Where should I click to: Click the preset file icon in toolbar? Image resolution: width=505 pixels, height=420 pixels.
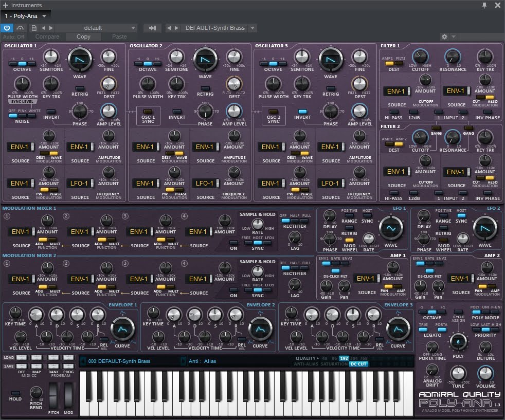point(33,28)
